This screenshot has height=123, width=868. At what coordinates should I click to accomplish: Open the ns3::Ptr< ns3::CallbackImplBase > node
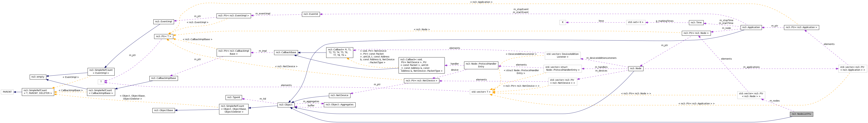234,52
